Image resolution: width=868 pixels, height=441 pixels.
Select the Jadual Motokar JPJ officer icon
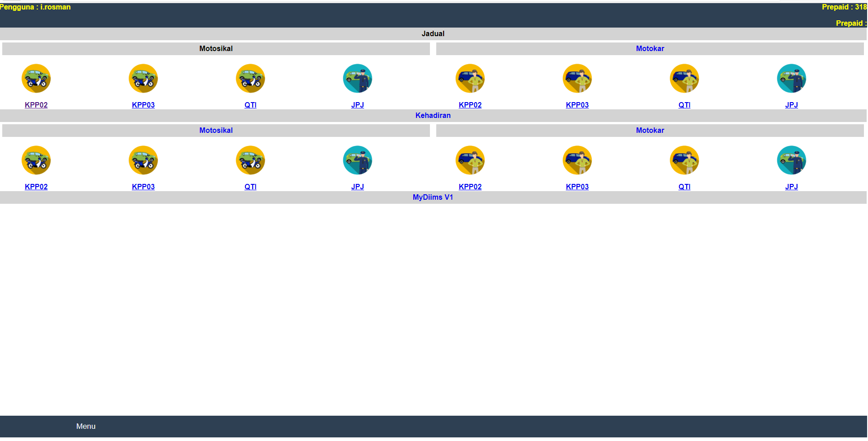(x=792, y=78)
